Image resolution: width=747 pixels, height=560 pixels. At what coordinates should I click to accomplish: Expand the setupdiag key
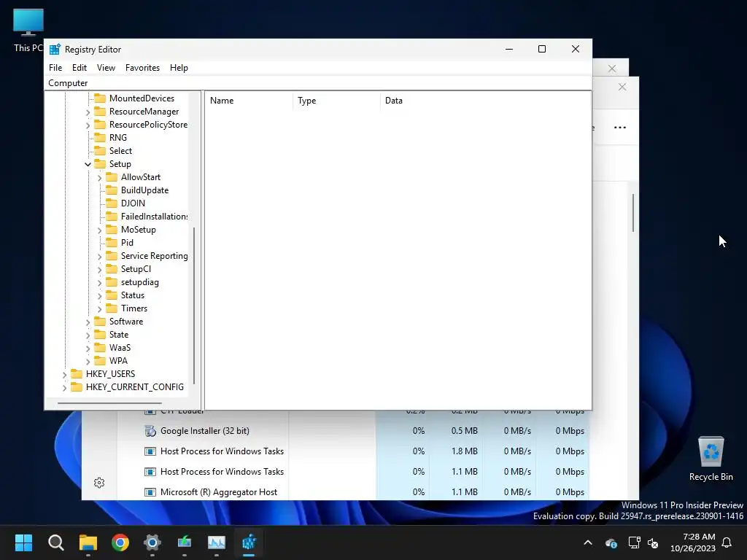click(99, 282)
